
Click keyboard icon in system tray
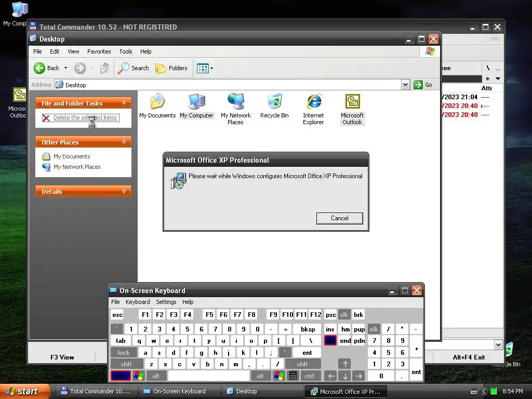pyautogui.click(x=474, y=392)
